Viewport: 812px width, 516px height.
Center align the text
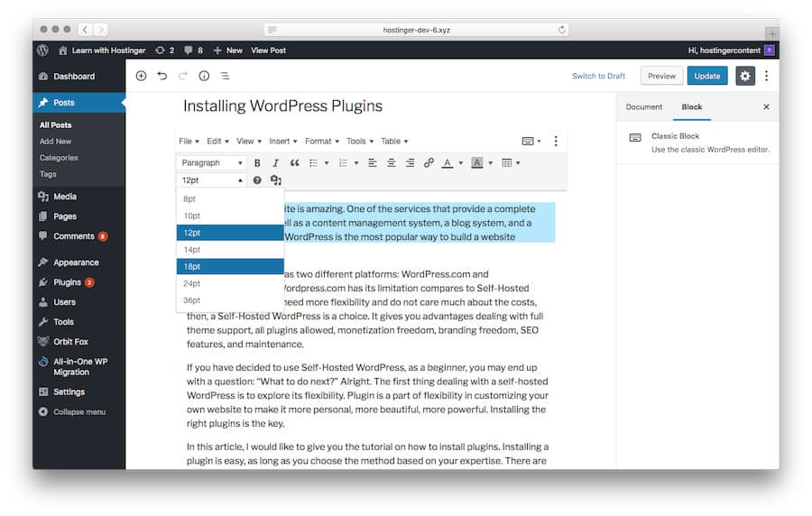[392, 163]
